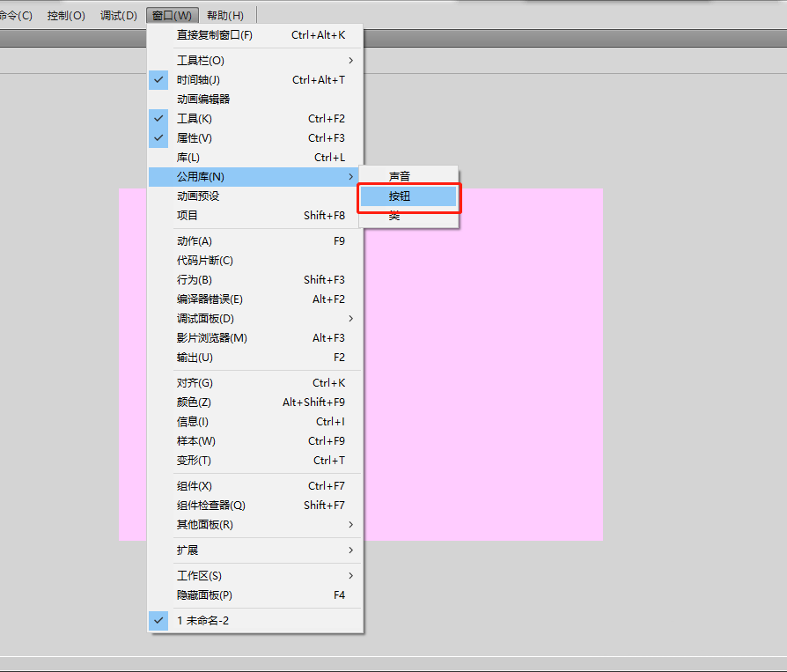Image resolution: width=787 pixels, height=672 pixels.
Task: Expand the 工具栏(O) submenu
Action: pyautogui.click(x=255, y=61)
